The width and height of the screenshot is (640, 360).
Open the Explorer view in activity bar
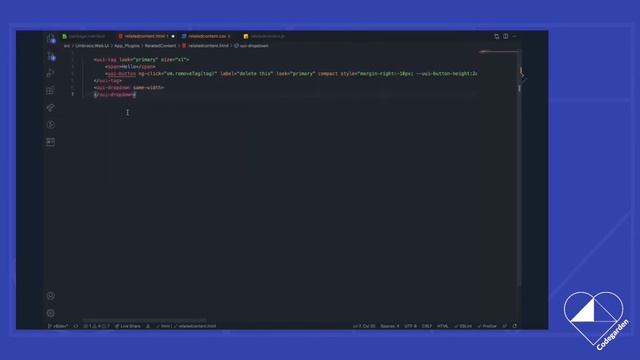click(x=51, y=39)
